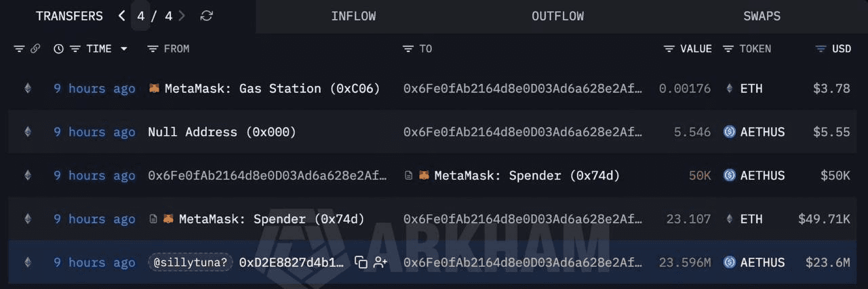Switch to the OUTFLOW tab
This screenshot has height=289, width=868.
[x=557, y=16]
